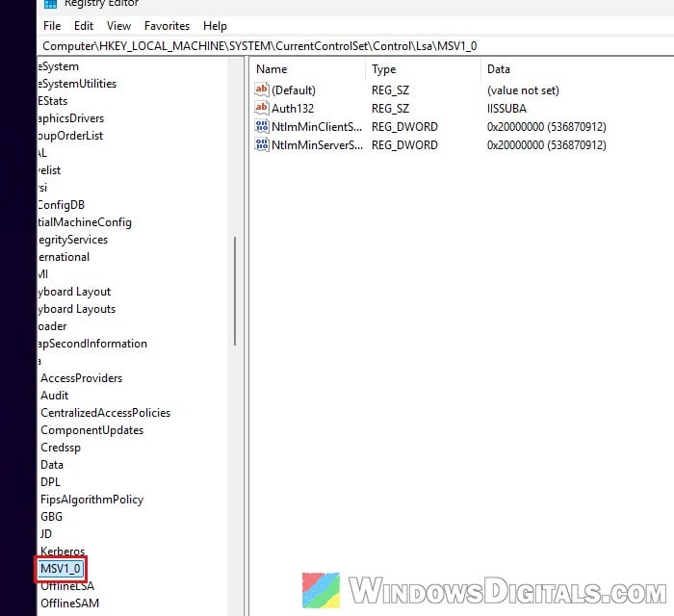
Task: Select the NtlmMinClientS... DWORD icon
Action: click(x=261, y=126)
